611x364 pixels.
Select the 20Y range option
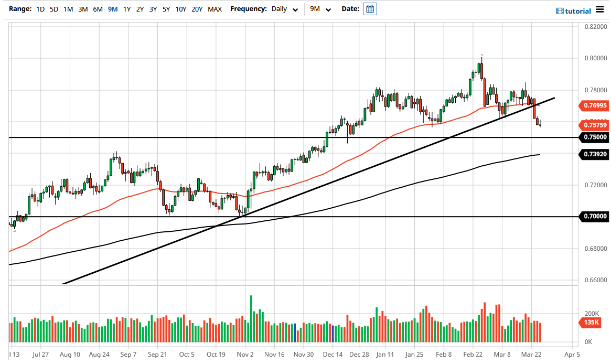197,9
